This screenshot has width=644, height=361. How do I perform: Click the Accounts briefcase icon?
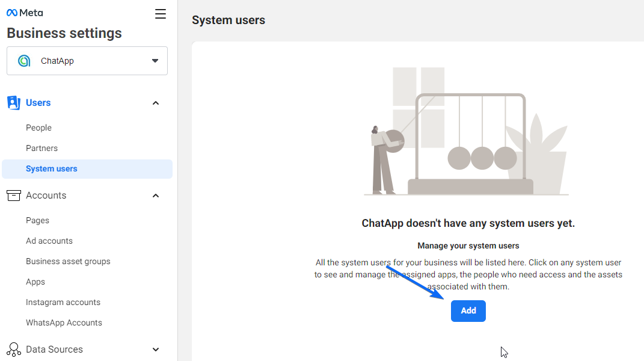pos(13,195)
